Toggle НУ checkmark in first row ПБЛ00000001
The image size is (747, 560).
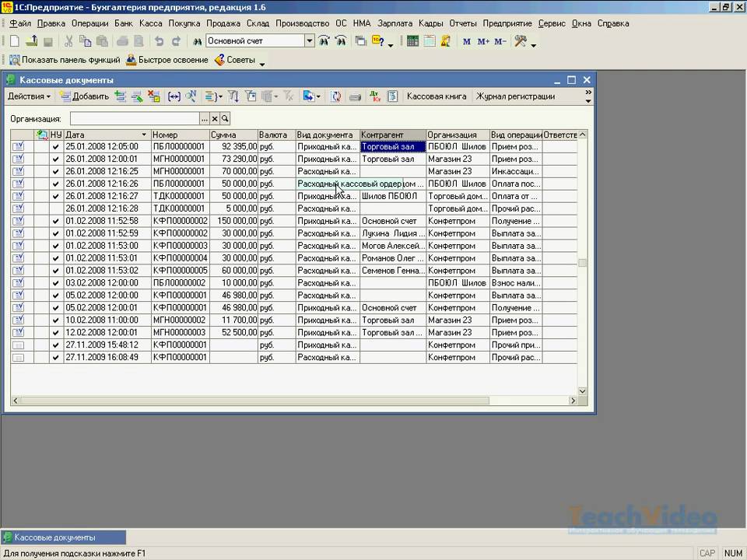click(x=55, y=146)
